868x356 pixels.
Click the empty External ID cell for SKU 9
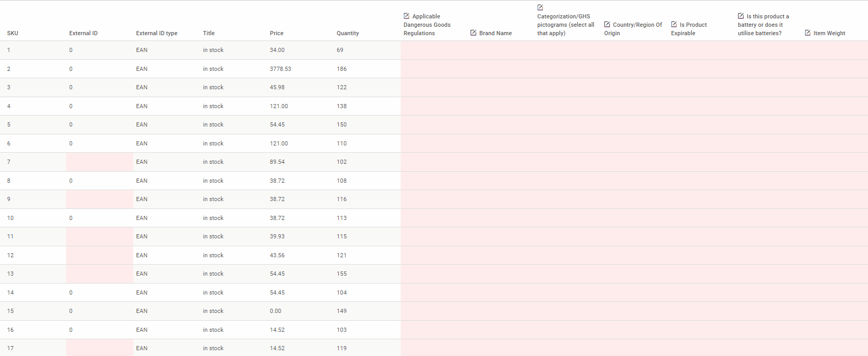(x=100, y=199)
